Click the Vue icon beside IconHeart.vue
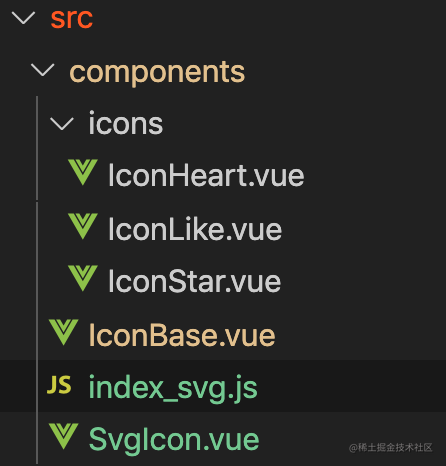Image resolution: width=446 pixels, height=466 pixels. [x=83, y=172]
